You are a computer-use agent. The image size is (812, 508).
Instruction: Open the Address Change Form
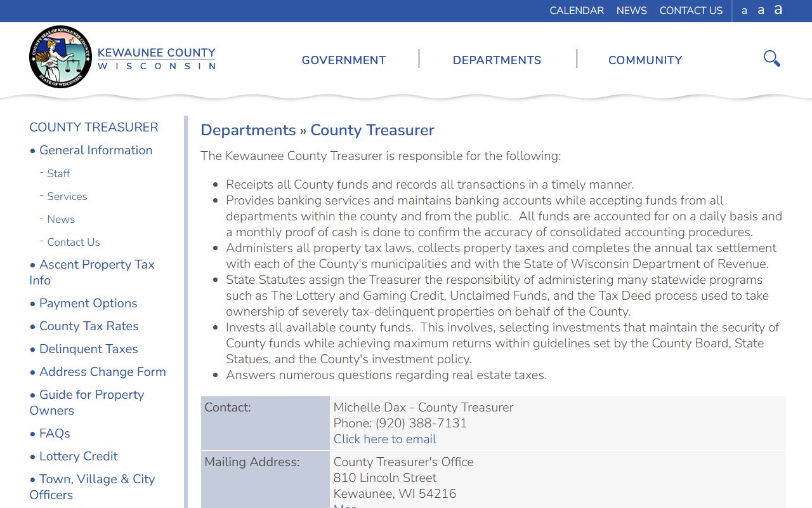pos(103,372)
